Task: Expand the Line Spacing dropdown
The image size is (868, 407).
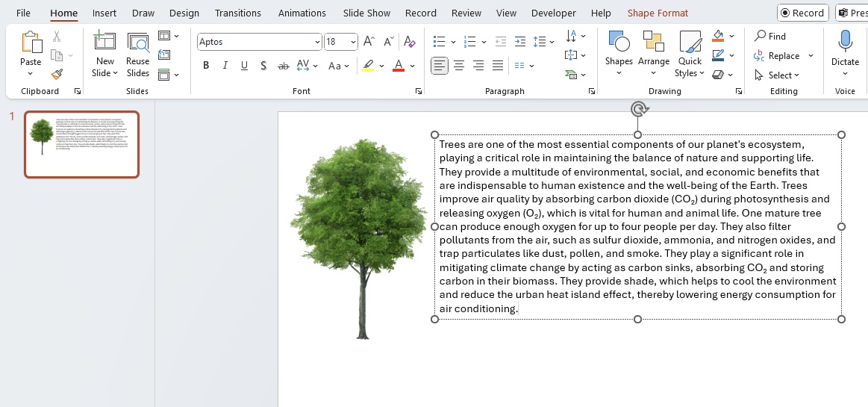Action: coord(552,42)
